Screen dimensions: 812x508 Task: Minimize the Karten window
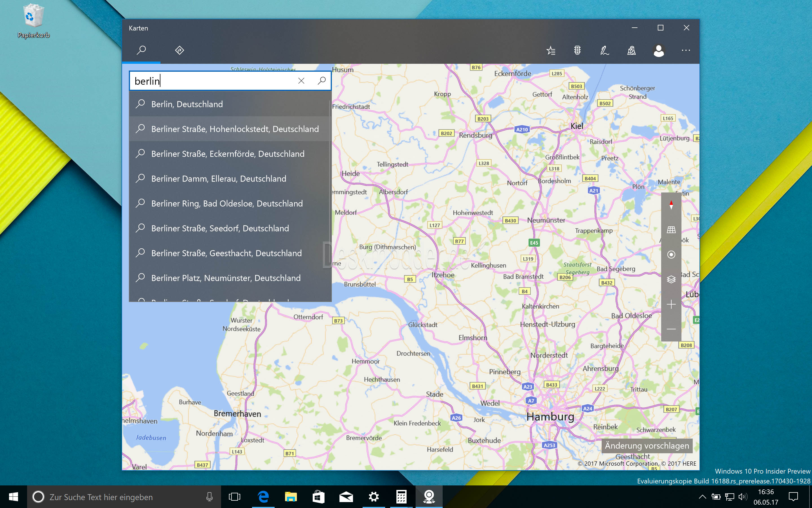634,28
